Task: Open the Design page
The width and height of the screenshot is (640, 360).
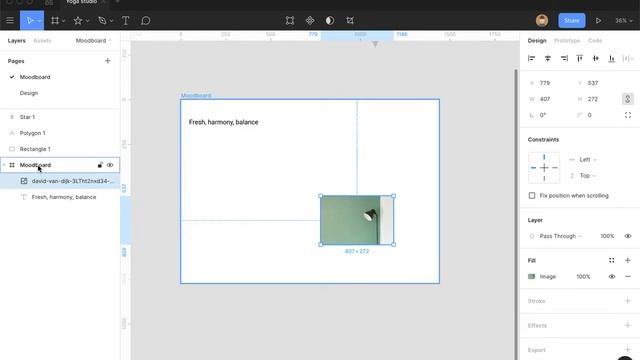Action: (x=29, y=93)
